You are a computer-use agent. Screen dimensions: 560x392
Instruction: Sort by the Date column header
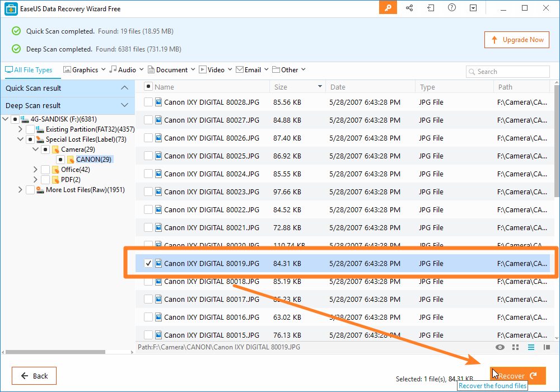370,87
